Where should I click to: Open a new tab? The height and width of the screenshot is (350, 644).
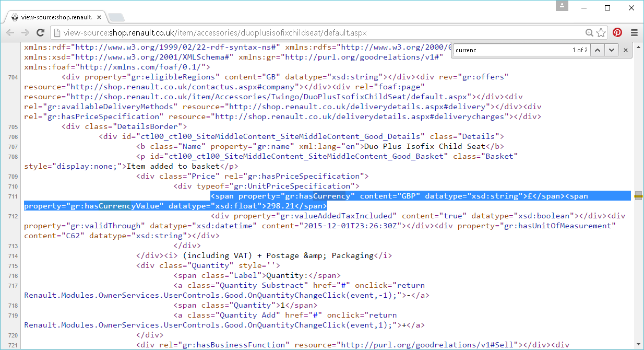click(116, 17)
